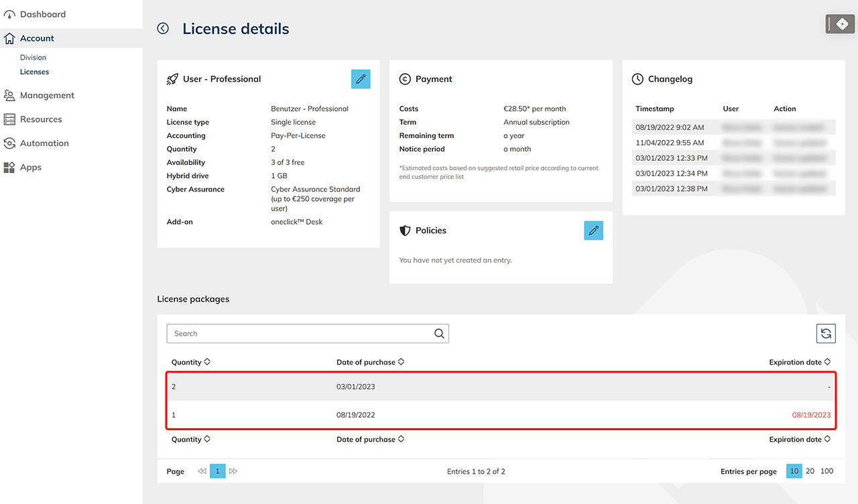The height and width of the screenshot is (504, 858).
Task: Open Resources in the sidebar
Action: tap(41, 119)
